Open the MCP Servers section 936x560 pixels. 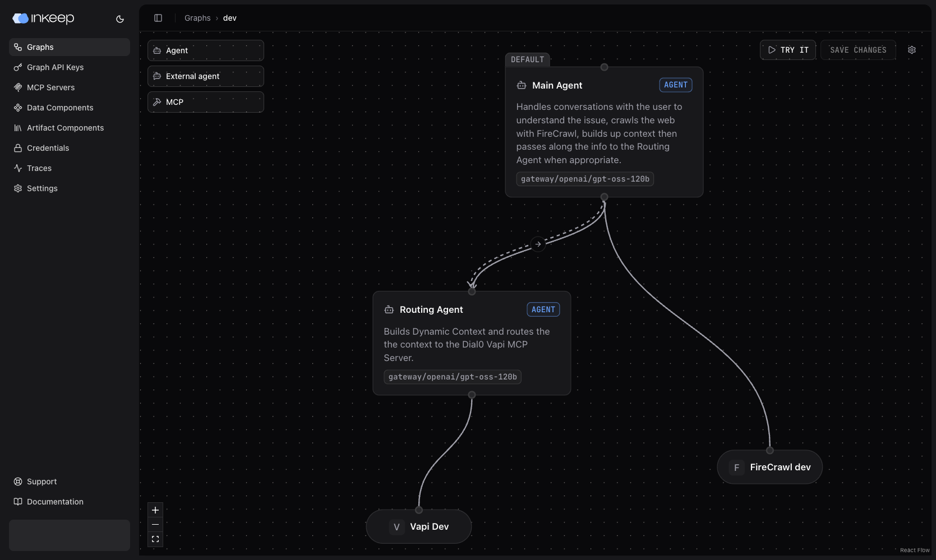point(50,87)
